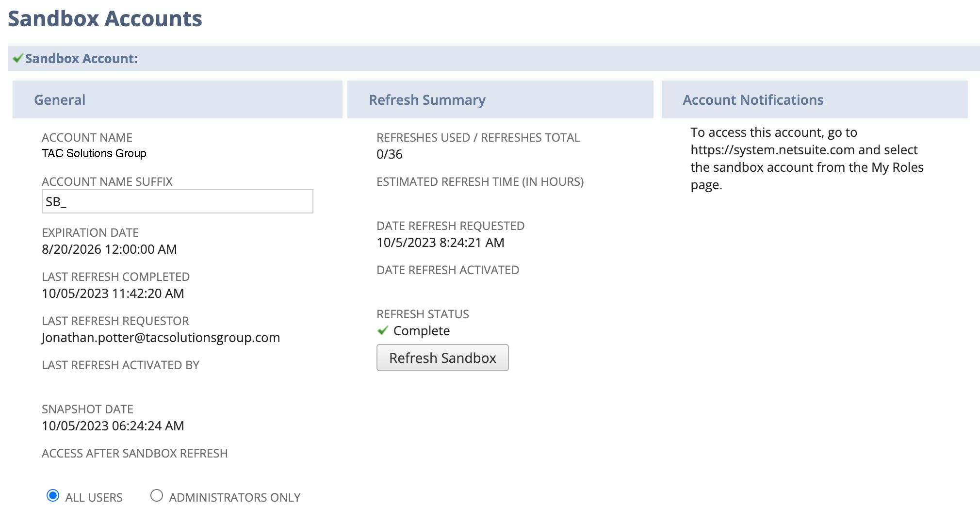Viewport: 980px width, 523px height.
Task: Open the Account Notifications panel
Action: click(x=753, y=99)
